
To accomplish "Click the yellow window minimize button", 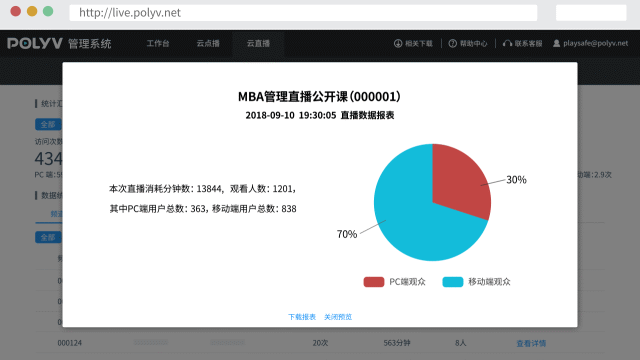I will pos(32,11).
